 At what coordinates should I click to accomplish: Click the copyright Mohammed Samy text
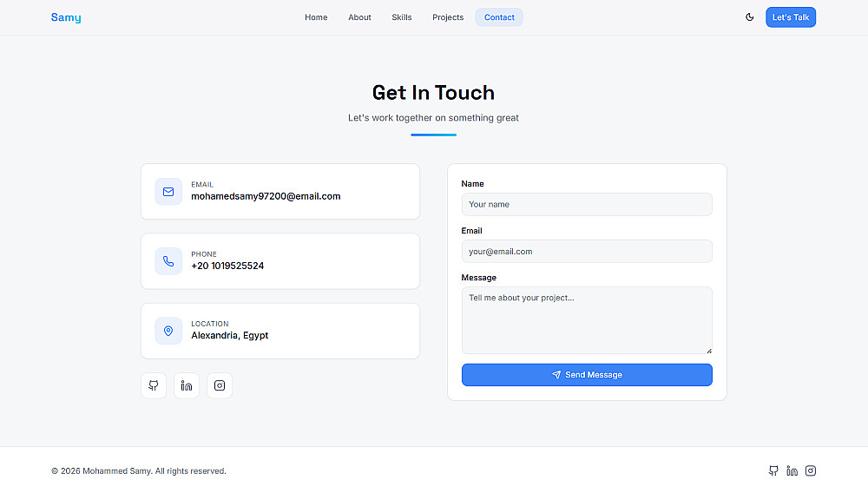(139, 471)
